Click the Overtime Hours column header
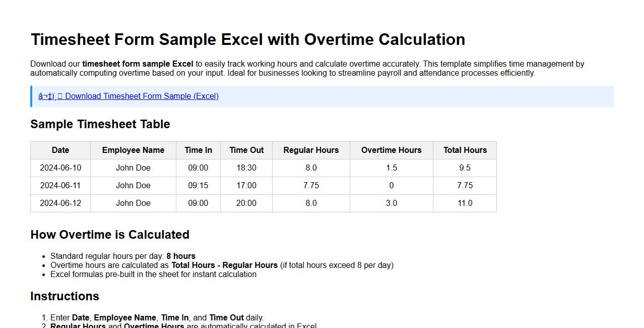This screenshot has height=328, width=644. [391, 150]
